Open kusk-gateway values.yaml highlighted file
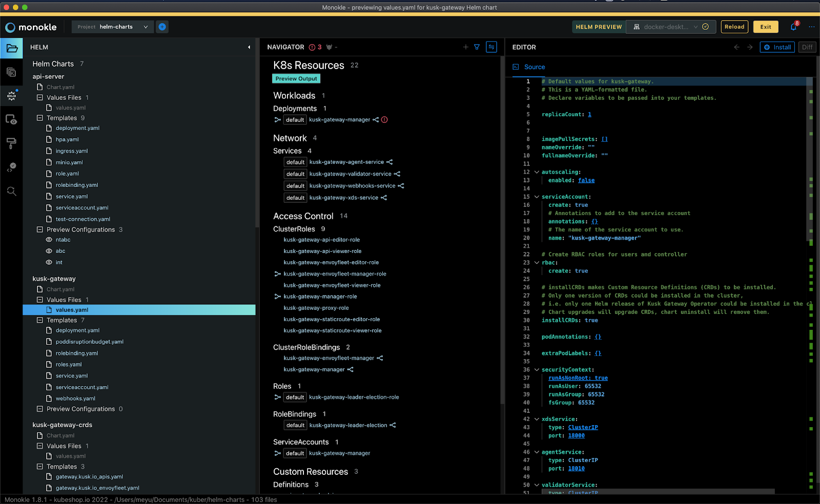 click(x=139, y=310)
